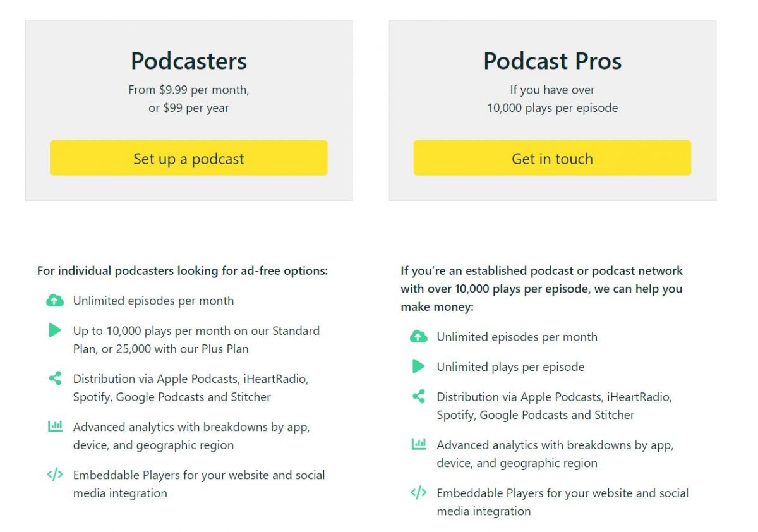Screen dimensions: 758x532
Task: Click the play icon beside Unlimited plays per episode
Action: [419, 366]
